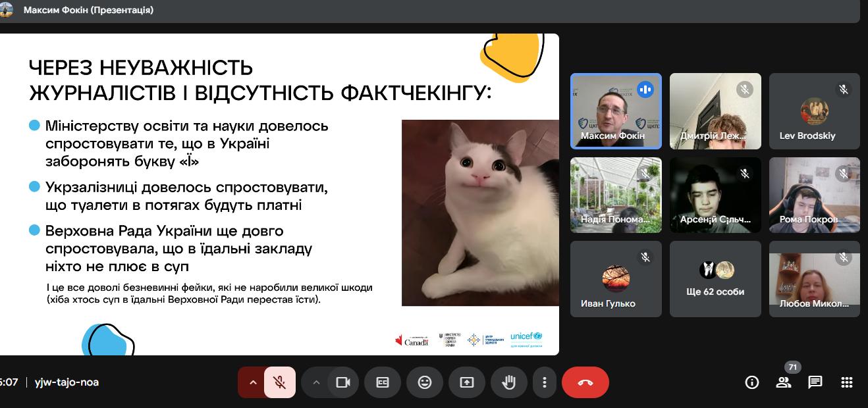
Task: Leave the call with red hang-up button
Action: pyautogui.click(x=585, y=382)
